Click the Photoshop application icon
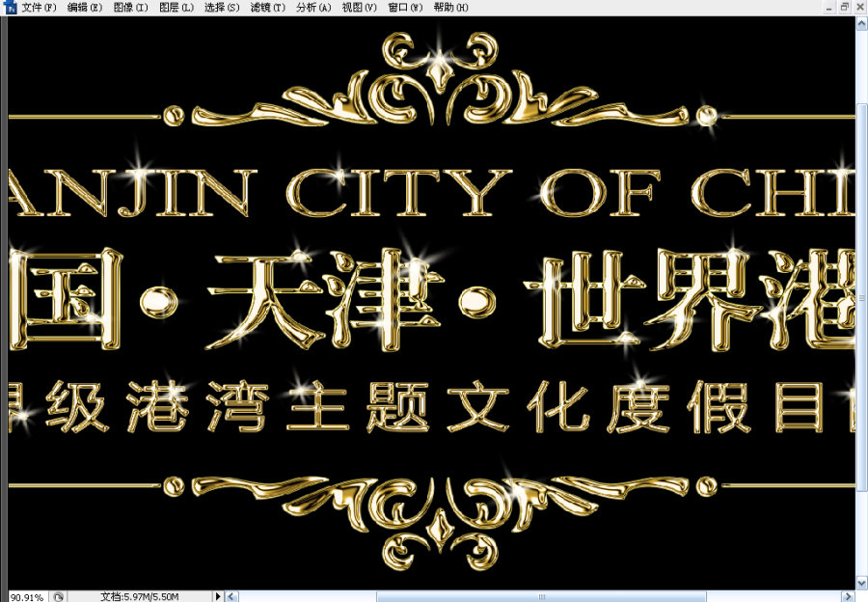The image size is (868, 602). click(11, 7)
